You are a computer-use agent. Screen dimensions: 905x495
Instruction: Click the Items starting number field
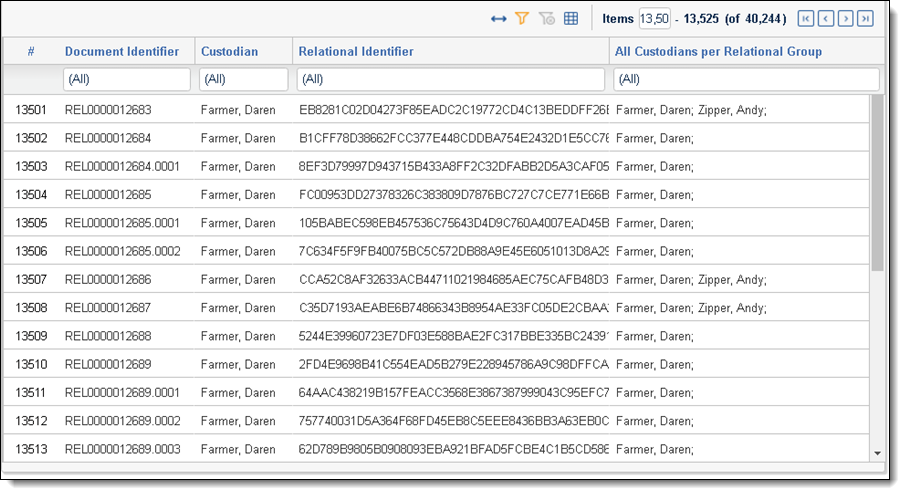[x=654, y=19]
